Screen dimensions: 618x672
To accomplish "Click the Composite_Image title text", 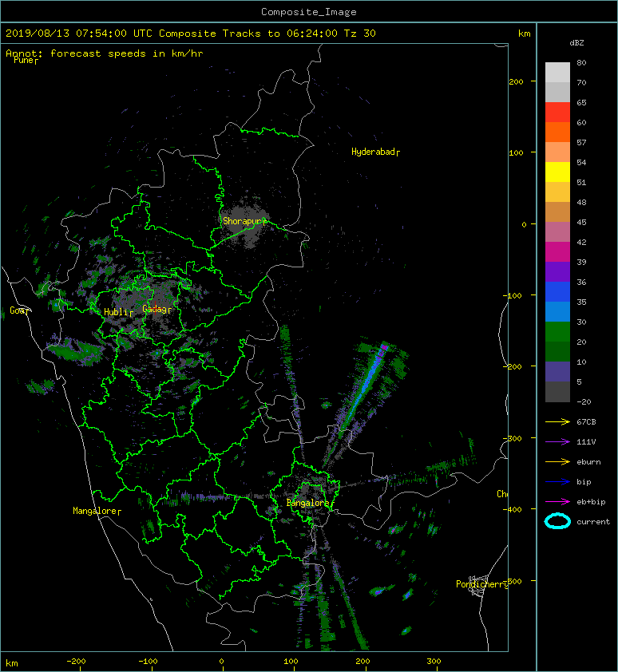I will tap(309, 12).
